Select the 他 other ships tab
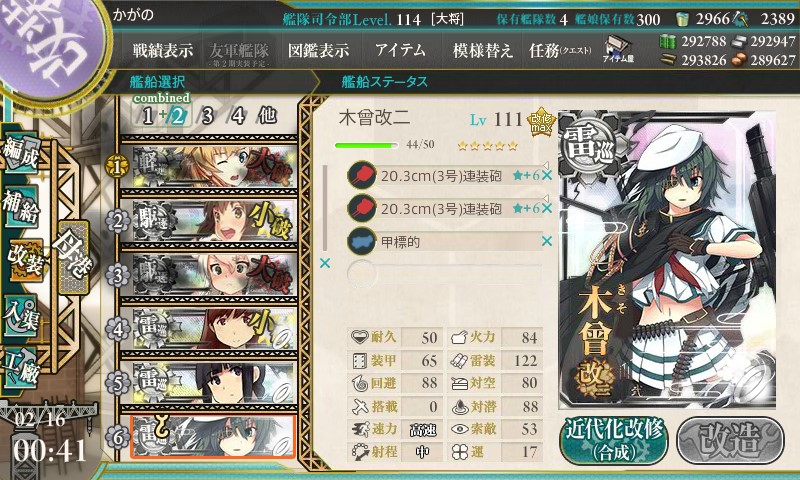The image size is (800, 480). [x=267, y=116]
